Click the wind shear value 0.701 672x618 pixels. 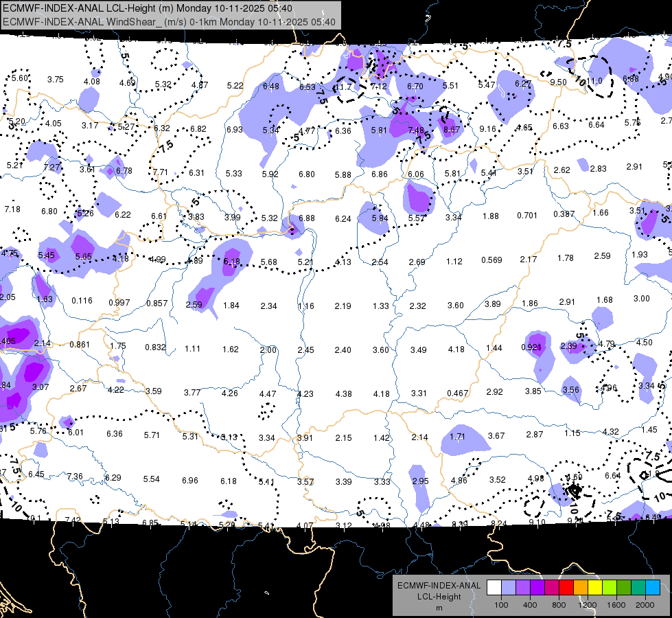click(527, 216)
